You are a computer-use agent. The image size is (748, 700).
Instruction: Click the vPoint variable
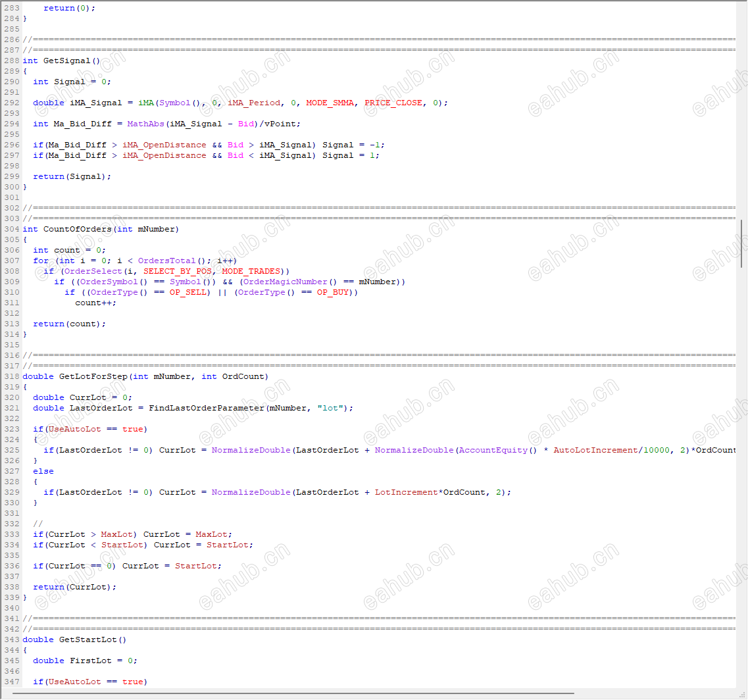pyautogui.click(x=280, y=124)
